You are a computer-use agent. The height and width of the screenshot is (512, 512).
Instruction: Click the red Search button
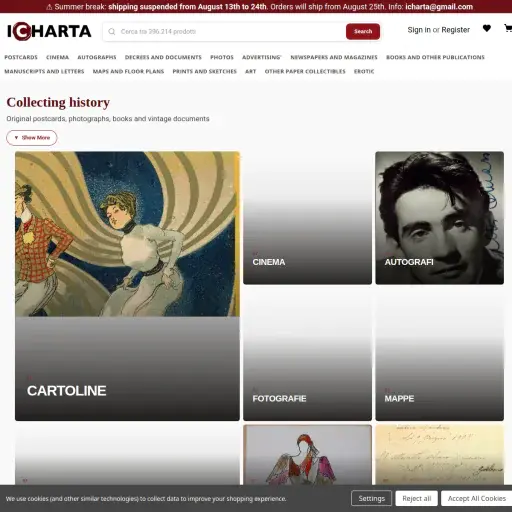(363, 32)
